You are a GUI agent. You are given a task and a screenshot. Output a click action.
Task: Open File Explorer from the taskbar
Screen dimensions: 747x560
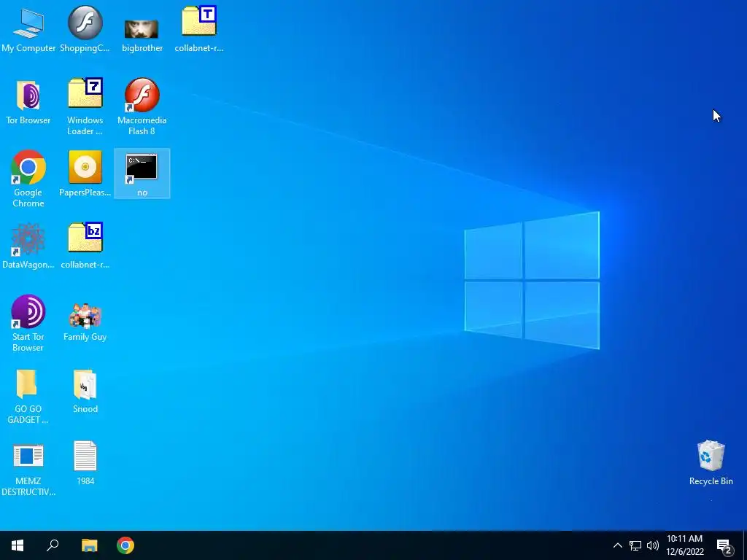[x=89, y=545]
